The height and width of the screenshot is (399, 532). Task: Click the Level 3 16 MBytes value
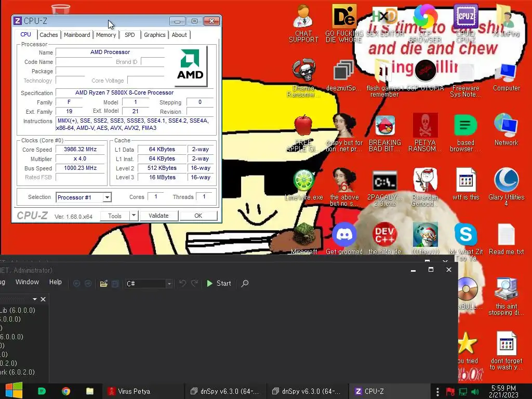[x=162, y=177]
